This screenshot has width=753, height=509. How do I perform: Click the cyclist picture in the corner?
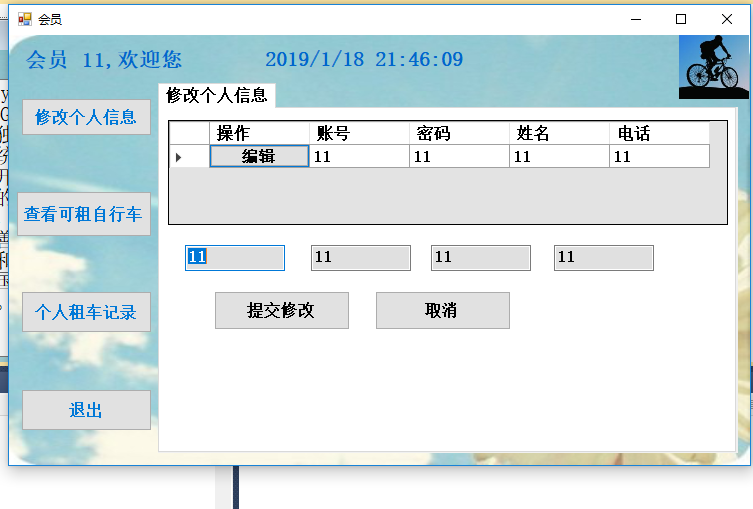coord(714,67)
